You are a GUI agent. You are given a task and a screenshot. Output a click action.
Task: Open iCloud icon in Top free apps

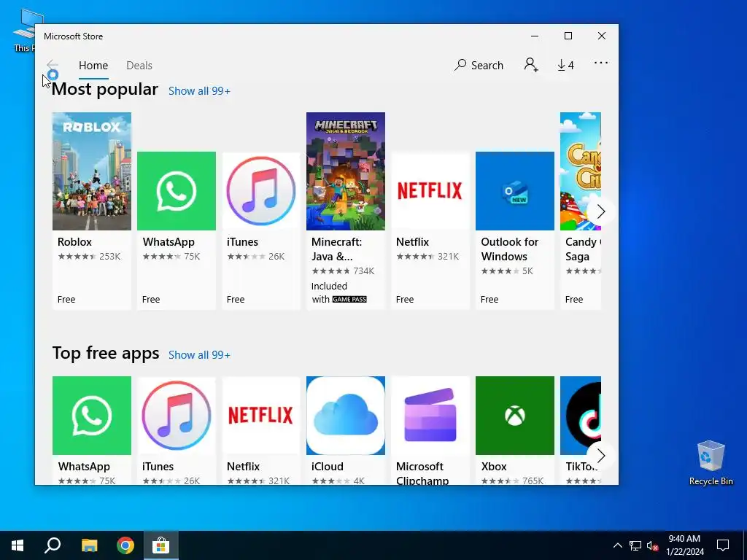click(x=345, y=416)
